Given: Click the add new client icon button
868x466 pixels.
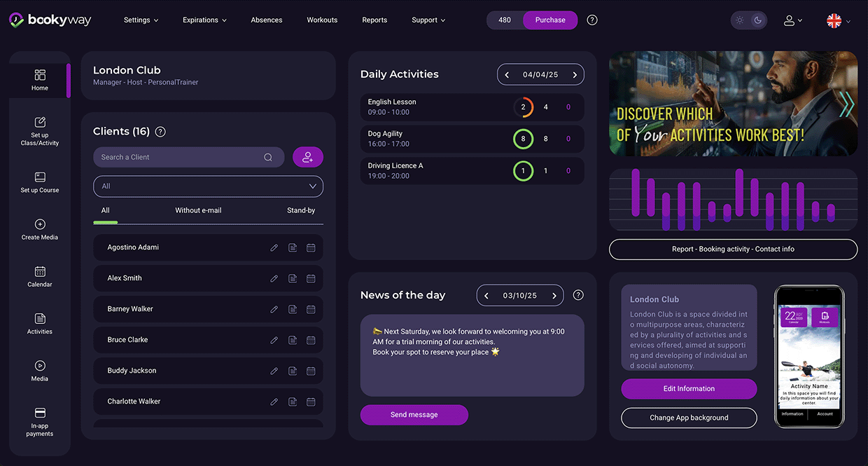Looking at the screenshot, I should 308,158.
